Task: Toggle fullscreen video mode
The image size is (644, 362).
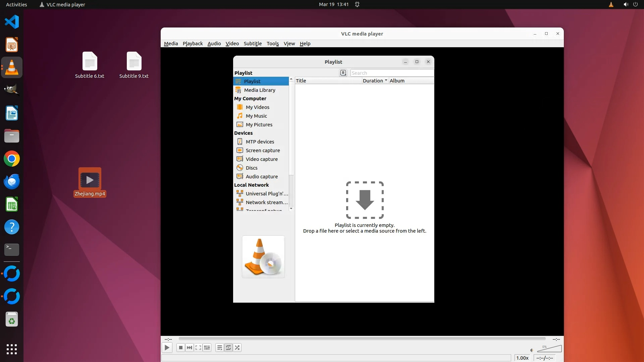Action: click(x=198, y=348)
